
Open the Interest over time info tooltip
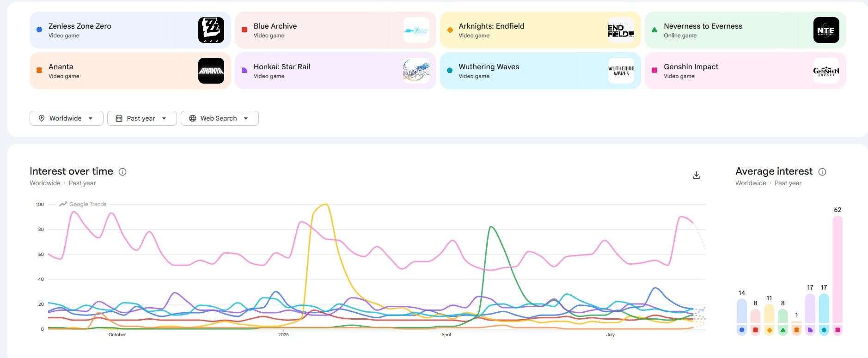coord(122,172)
